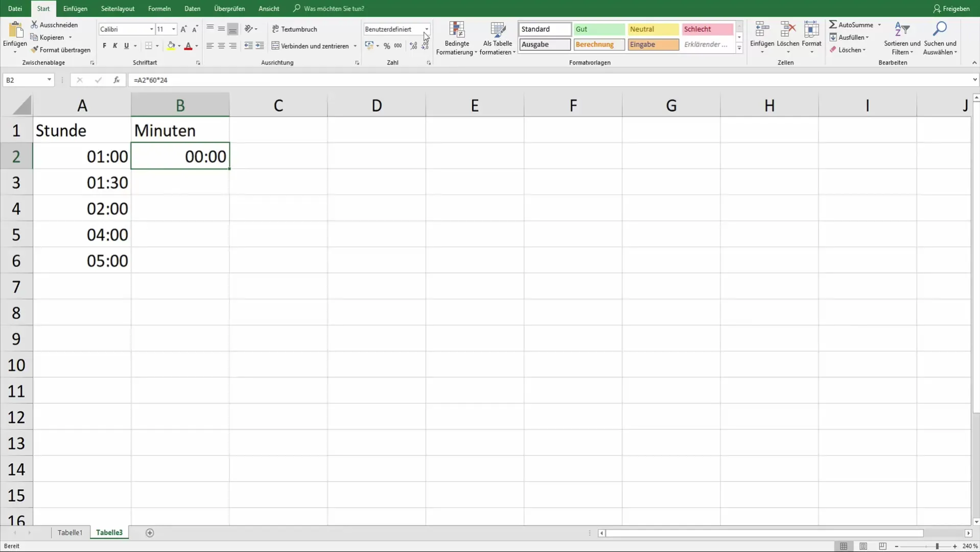This screenshot has width=980, height=552.
Task: Apply the Gut cell style
Action: 599,29
